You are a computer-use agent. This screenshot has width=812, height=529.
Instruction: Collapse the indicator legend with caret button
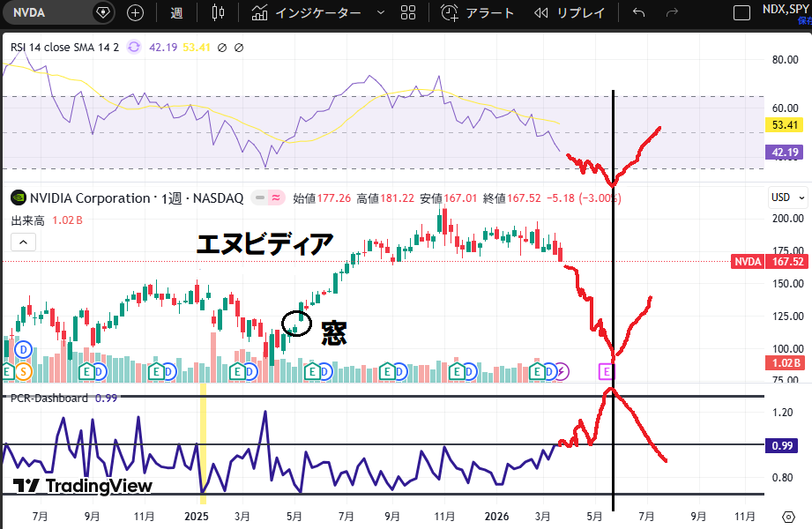click(23, 242)
